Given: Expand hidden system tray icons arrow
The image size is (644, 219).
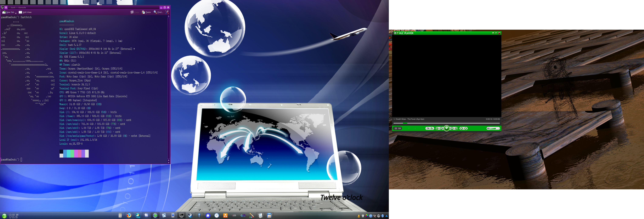Looking at the screenshot, I should click(x=387, y=216).
